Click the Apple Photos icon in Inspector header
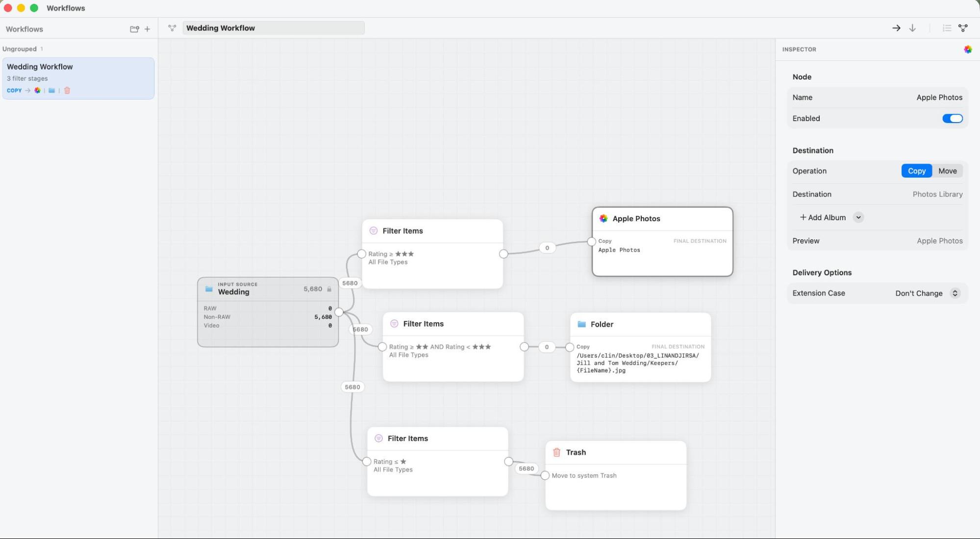 point(968,49)
